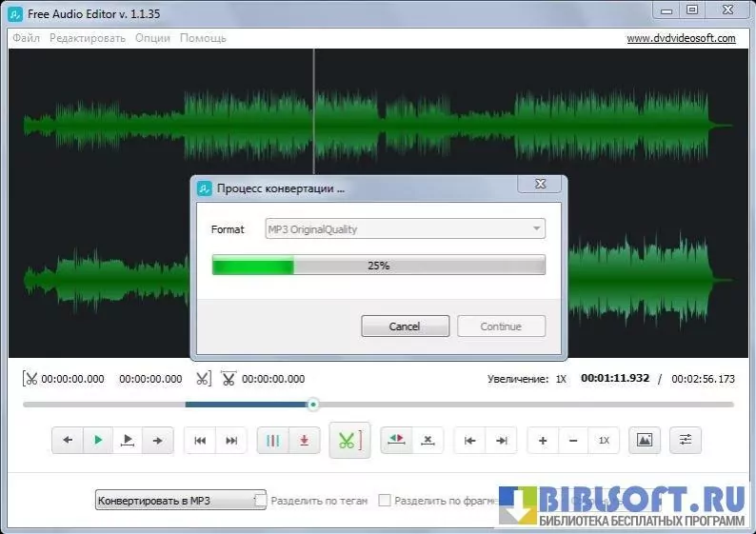The image size is (756, 534).
Task: Jump to the previous track marker
Action: [x=200, y=441]
